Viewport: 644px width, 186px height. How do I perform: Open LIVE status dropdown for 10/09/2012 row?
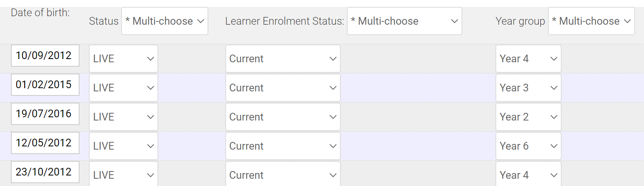(123, 59)
